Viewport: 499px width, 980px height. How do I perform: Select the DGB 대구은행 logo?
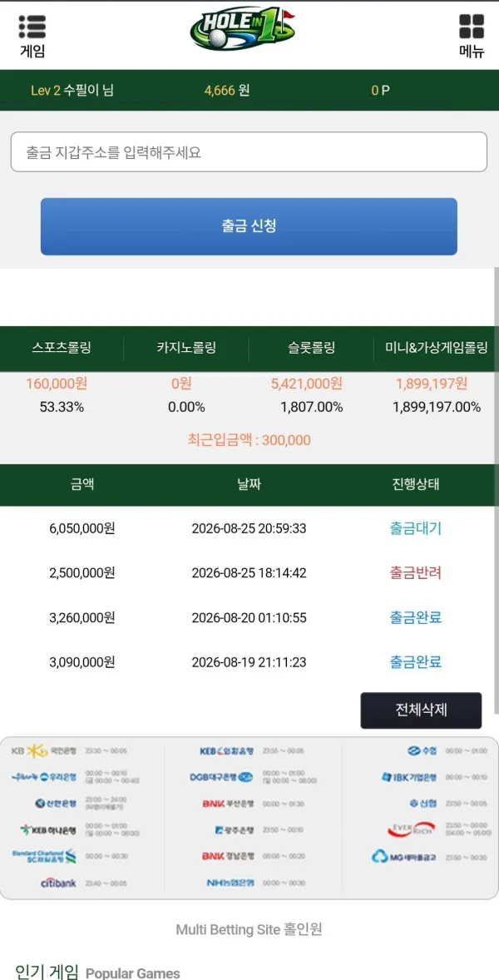222,777
